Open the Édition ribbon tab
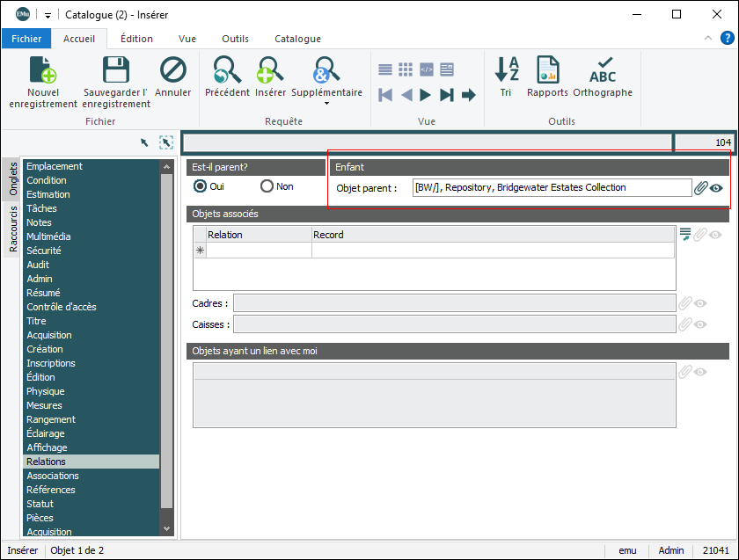Screen dimensions: 739x560 pos(136,39)
